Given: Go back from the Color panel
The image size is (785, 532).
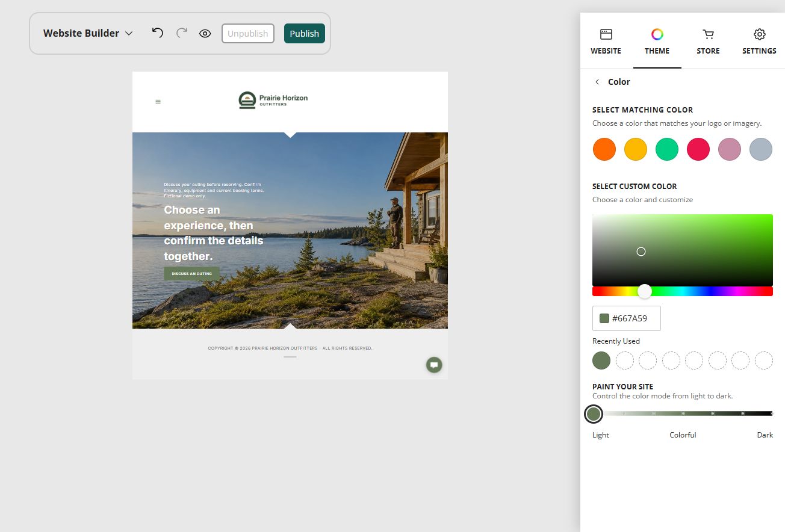Looking at the screenshot, I should click(x=597, y=82).
